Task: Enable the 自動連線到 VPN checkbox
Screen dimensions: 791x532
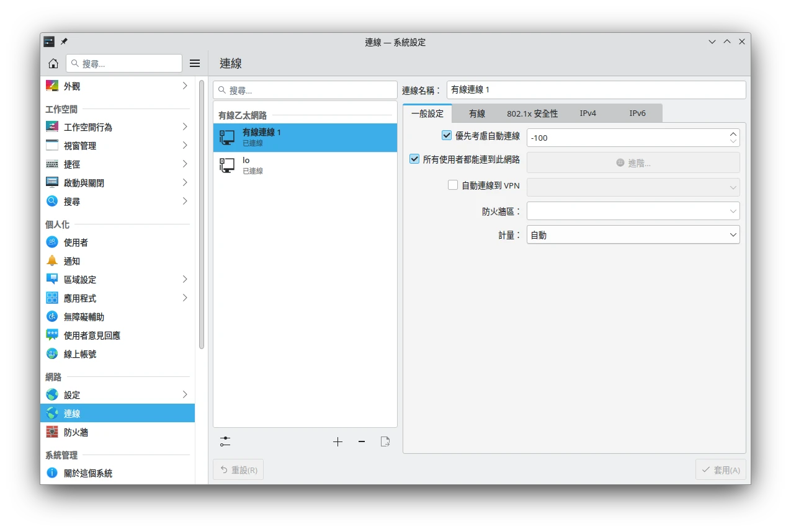Action: click(x=453, y=185)
